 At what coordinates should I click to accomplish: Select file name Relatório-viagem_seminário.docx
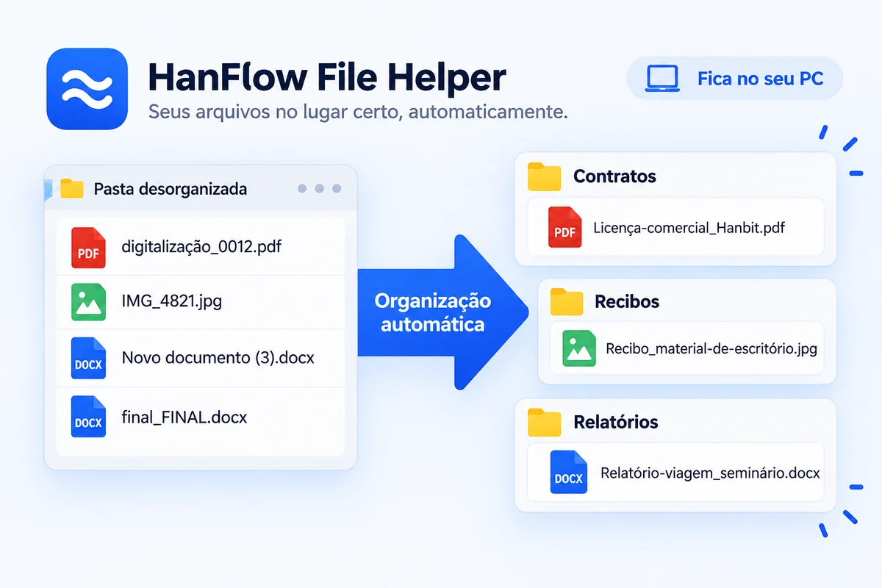[x=710, y=473]
